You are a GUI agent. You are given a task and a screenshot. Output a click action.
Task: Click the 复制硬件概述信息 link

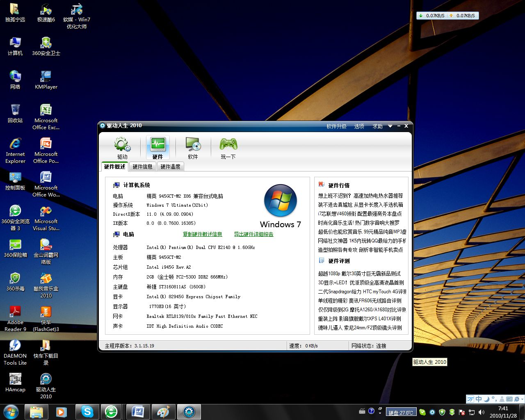tap(203, 234)
